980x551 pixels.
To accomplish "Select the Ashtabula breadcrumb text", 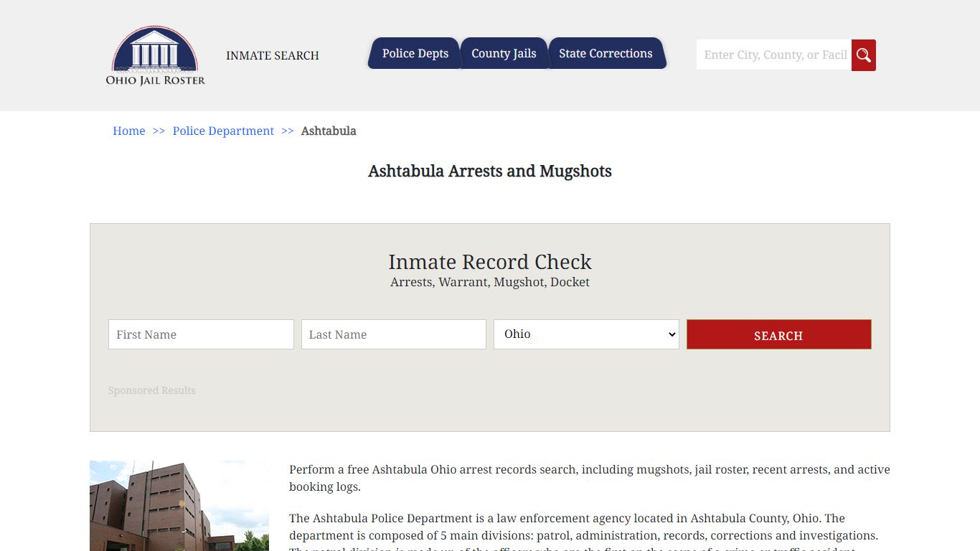I will click(329, 131).
